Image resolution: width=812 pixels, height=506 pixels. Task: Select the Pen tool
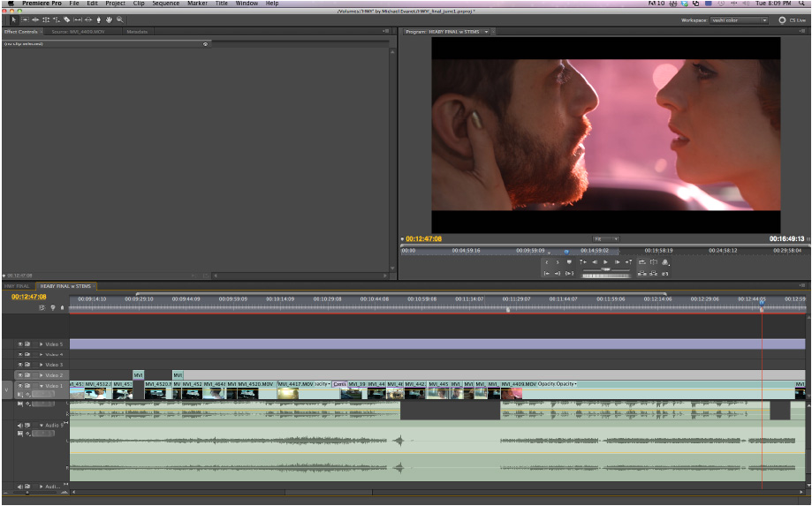[98, 19]
